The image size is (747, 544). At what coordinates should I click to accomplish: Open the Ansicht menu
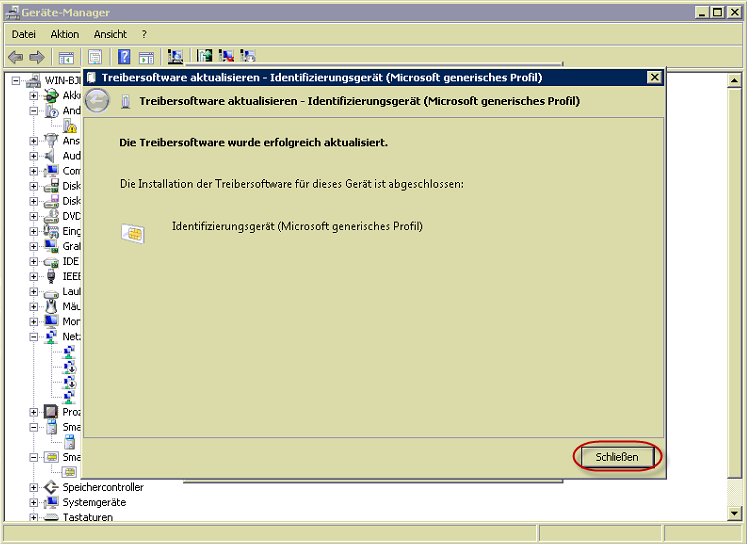(110, 34)
